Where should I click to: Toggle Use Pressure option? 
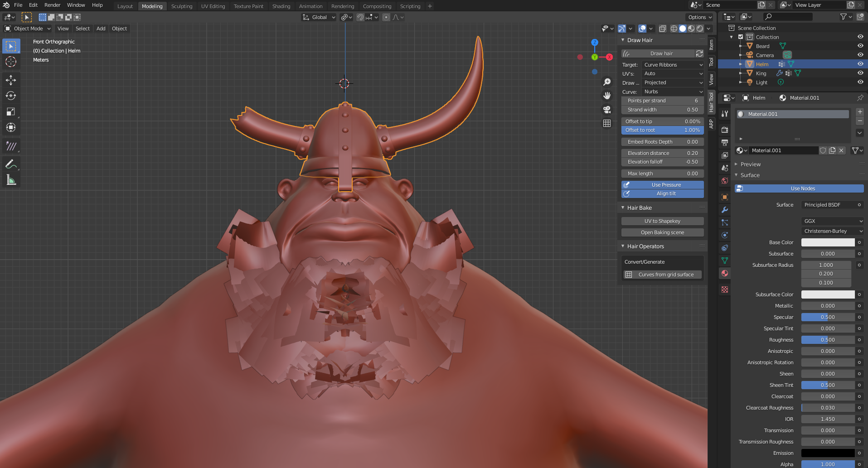662,185
